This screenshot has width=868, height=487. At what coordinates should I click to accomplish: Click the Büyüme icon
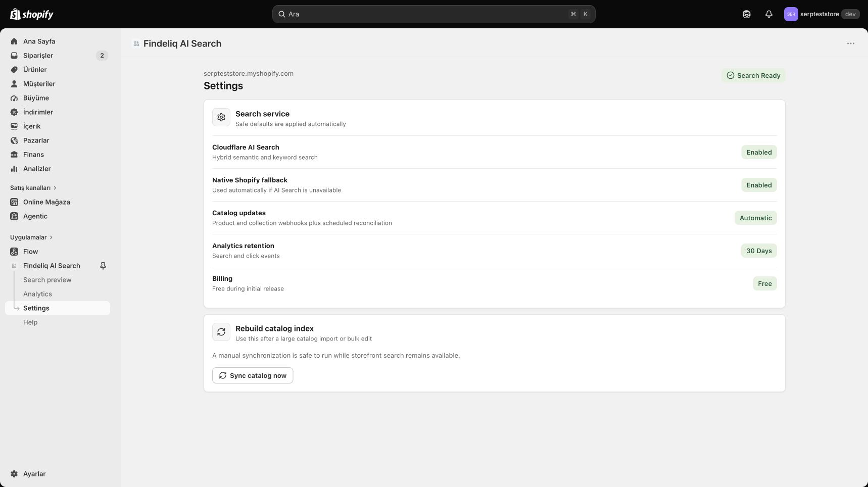coord(14,98)
